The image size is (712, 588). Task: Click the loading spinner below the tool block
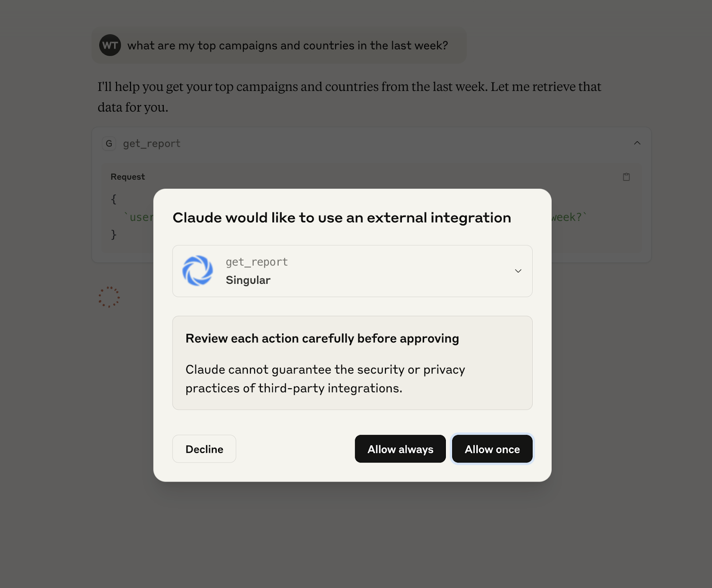[x=109, y=297]
